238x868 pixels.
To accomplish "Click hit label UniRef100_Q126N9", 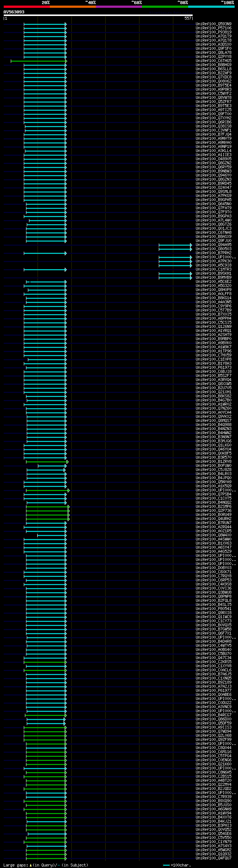I will 213,327.
